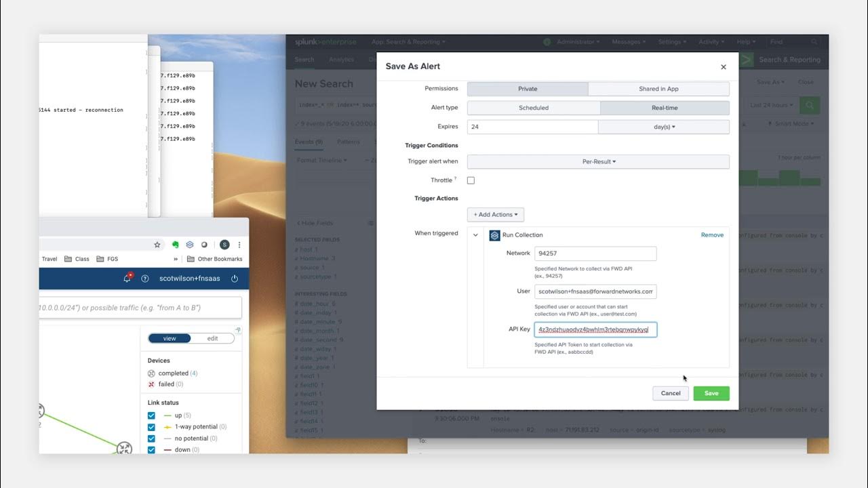Viewport: 868px width, 488px height.
Task: Click Save button in alert dialog
Action: pyautogui.click(x=711, y=393)
